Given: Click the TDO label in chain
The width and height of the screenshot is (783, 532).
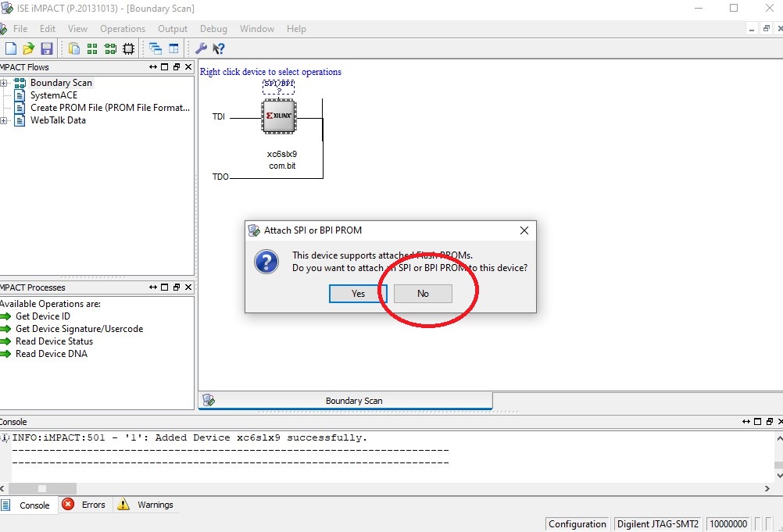Looking at the screenshot, I should [x=220, y=177].
